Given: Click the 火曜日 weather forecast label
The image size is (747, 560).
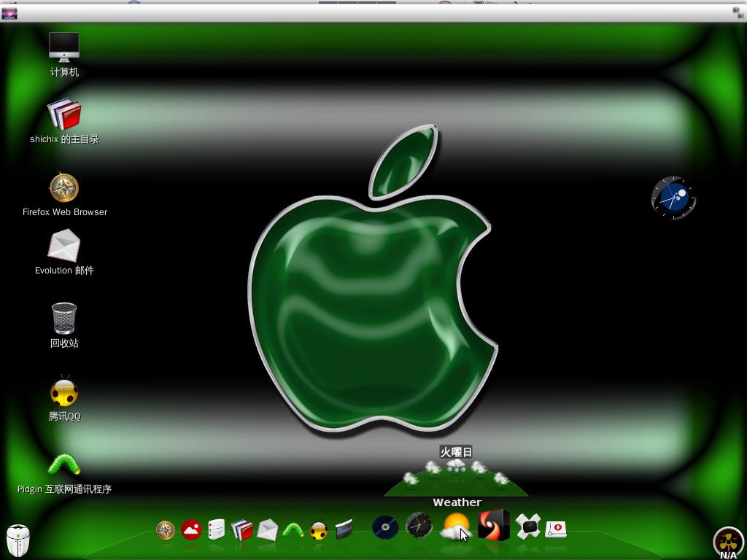Looking at the screenshot, I should (x=456, y=452).
